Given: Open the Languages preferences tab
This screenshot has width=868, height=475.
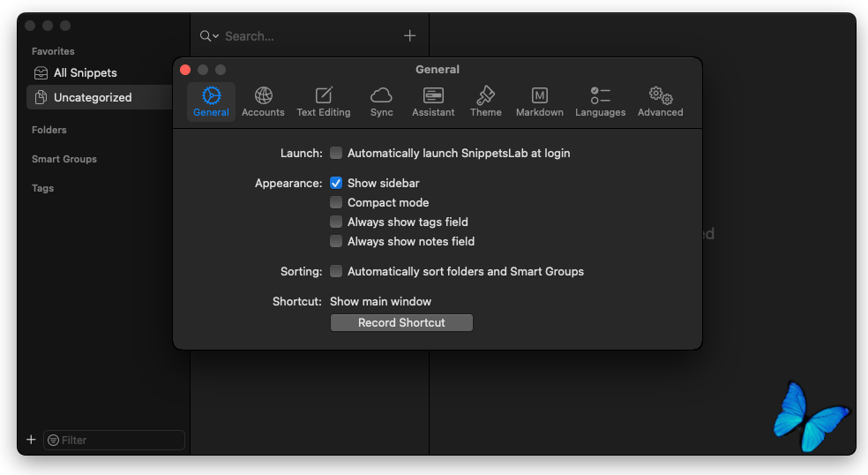Looking at the screenshot, I should 600,102.
